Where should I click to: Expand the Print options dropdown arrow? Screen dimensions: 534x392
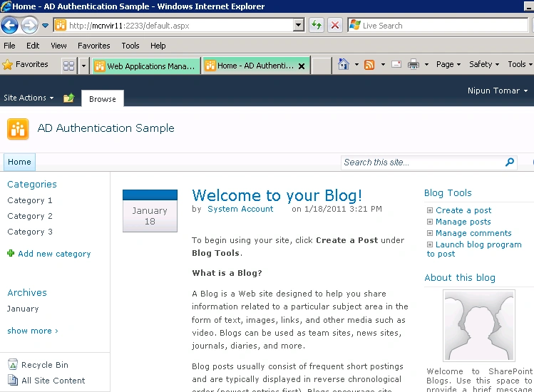point(426,64)
